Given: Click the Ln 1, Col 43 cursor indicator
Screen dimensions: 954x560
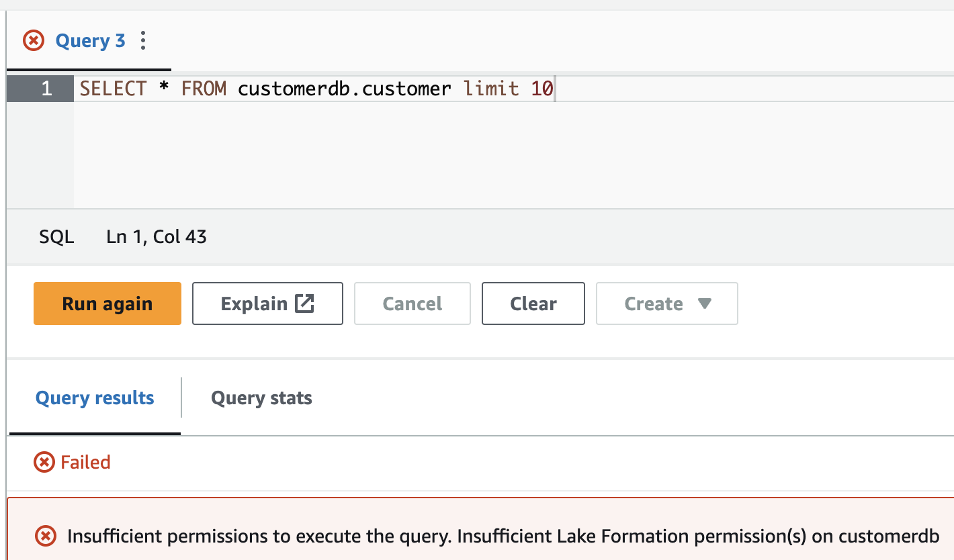Looking at the screenshot, I should (157, 237).
